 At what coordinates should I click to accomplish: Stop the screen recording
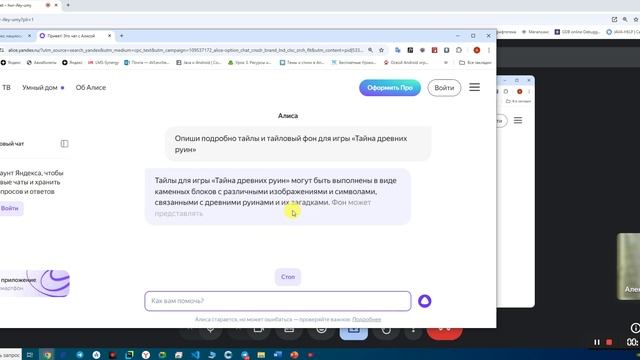click(x=609, y=342)
